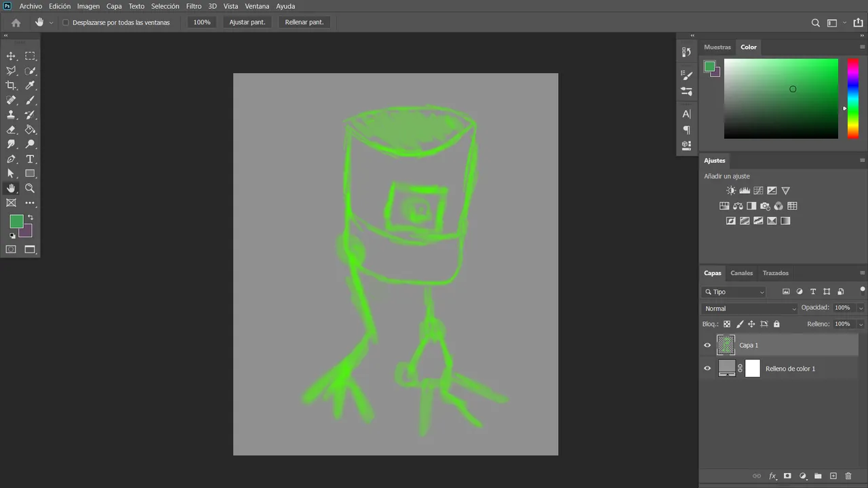Select the Paint Bucket tool
The height and width of the screenshot is (488, 868).
tap(30, 129)
